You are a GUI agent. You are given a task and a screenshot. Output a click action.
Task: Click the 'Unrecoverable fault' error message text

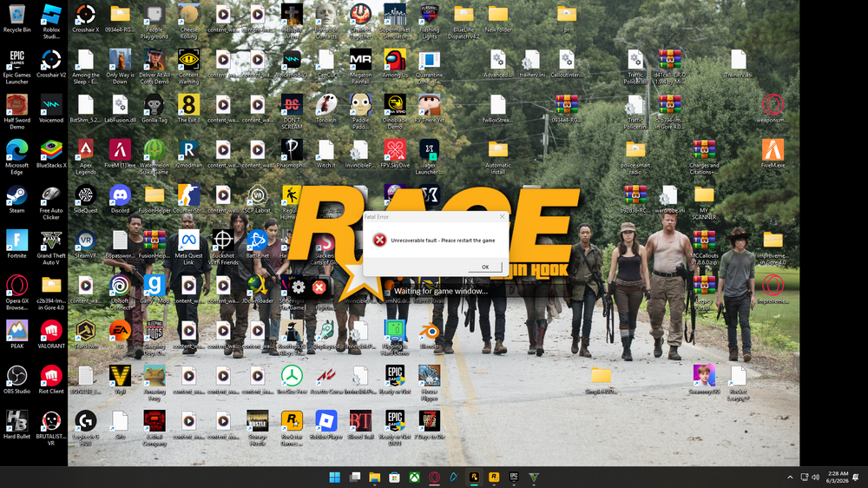click(x=443, y=241)
